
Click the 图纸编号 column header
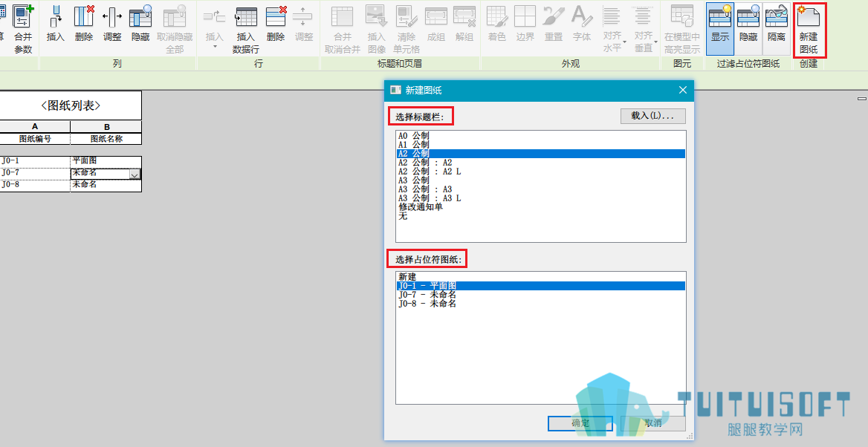pos(35,139)
